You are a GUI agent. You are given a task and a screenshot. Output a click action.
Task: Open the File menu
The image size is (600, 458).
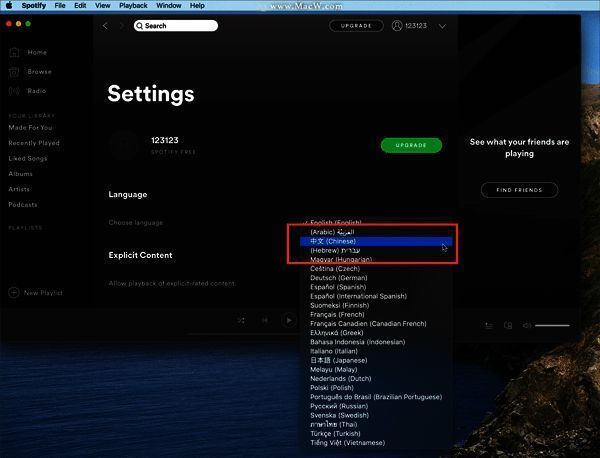click(60, 5)
